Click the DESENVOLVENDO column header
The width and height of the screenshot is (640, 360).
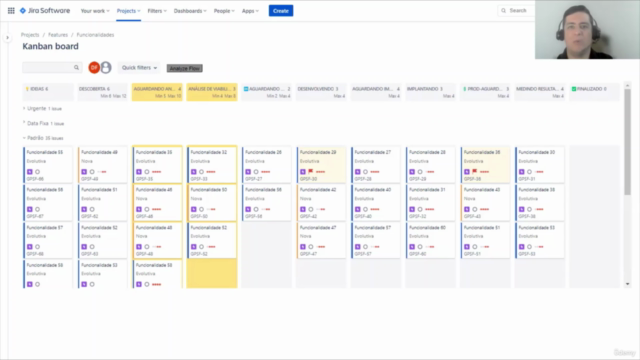point(321,92)
